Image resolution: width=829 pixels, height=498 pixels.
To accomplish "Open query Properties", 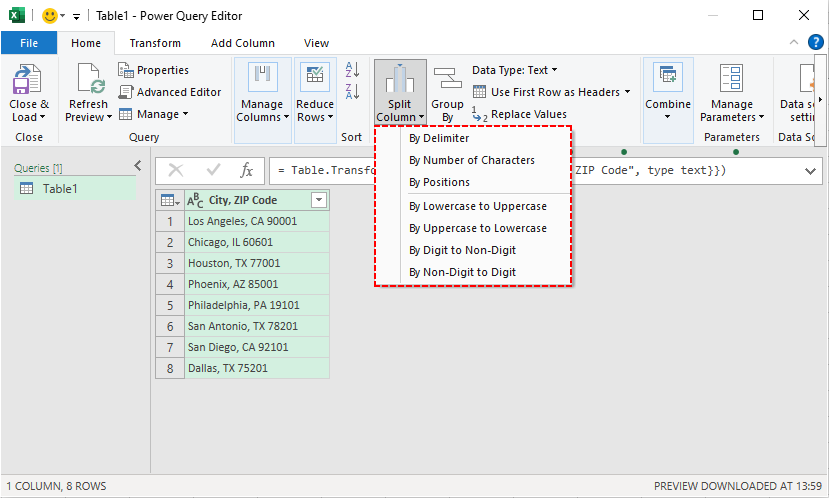I will click(x=153, y=70).
